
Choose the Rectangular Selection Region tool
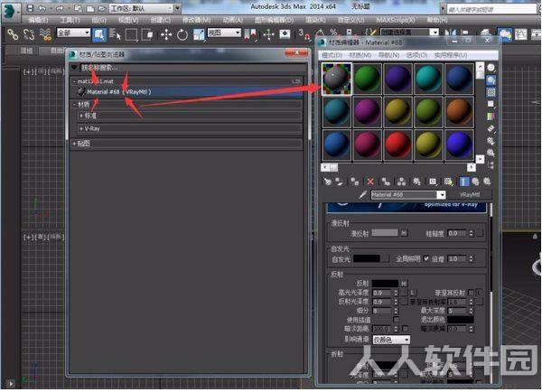131,34
